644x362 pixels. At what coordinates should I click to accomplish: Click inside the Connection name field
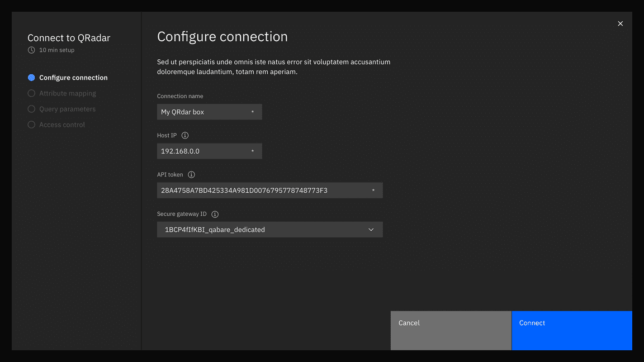tap(209, 111)
